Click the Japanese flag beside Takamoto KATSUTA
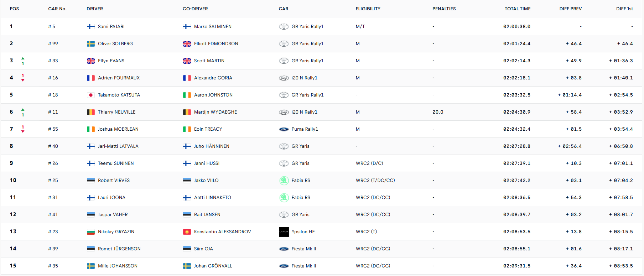Viewport: 644px width, 276px height. pyautogui.click(x=91, y=95)
